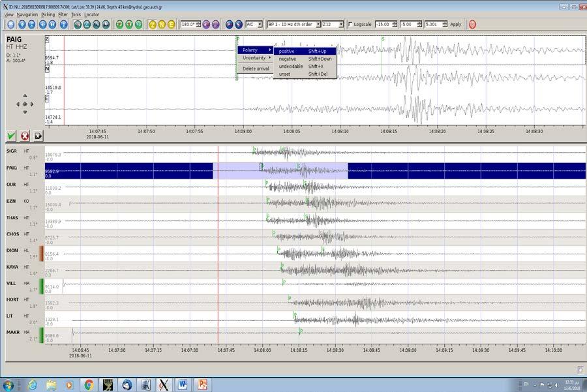587x392 pixels.
Task: Click the -15.00 value spinner arrows
Action: 395,24
